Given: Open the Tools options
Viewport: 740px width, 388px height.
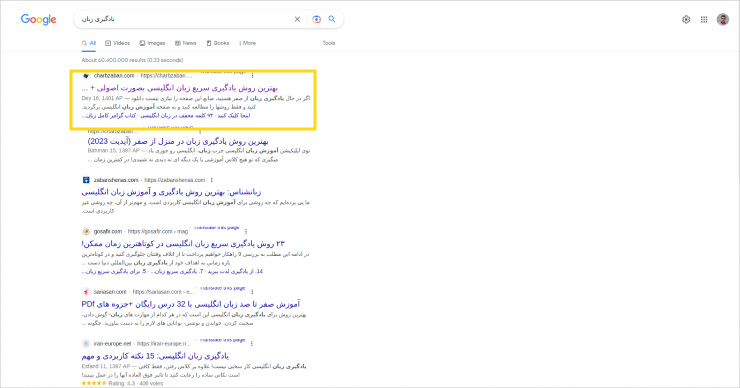Looking at the screenshot, I should 329,43.
